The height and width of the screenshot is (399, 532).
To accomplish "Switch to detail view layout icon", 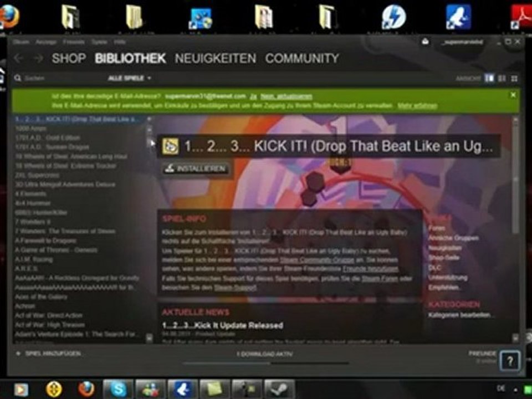I will pos(489,78).
